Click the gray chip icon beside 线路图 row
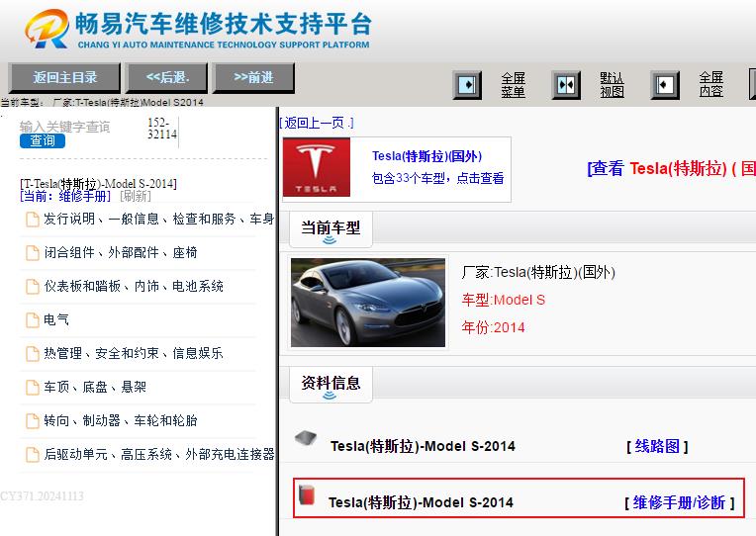 [x=306, y=439]
